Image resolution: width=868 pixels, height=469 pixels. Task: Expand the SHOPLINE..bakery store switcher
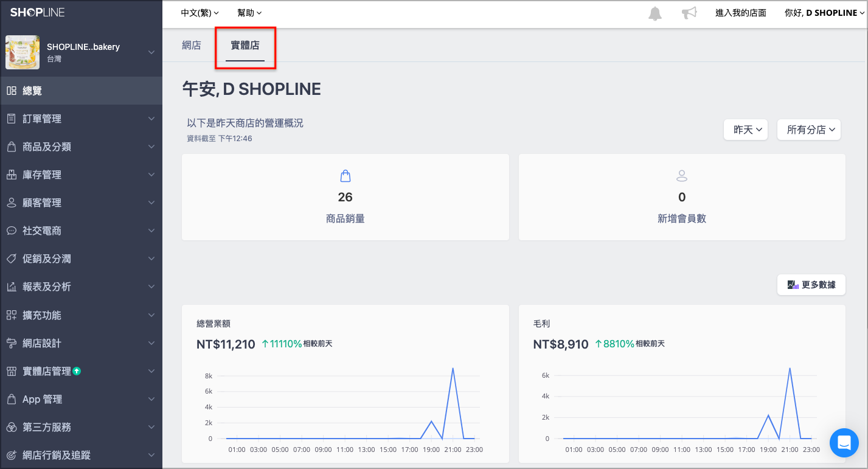pos(151,53)
